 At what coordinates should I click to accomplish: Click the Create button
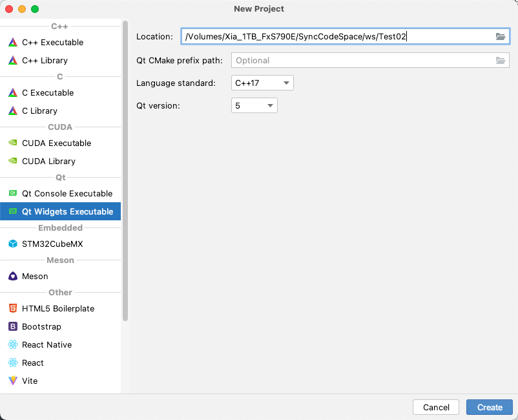coord(490,407)
